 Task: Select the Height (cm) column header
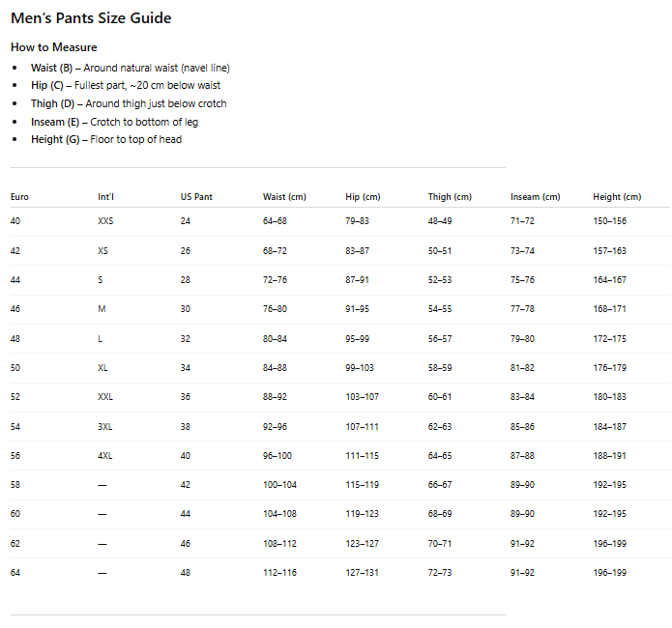617,197
